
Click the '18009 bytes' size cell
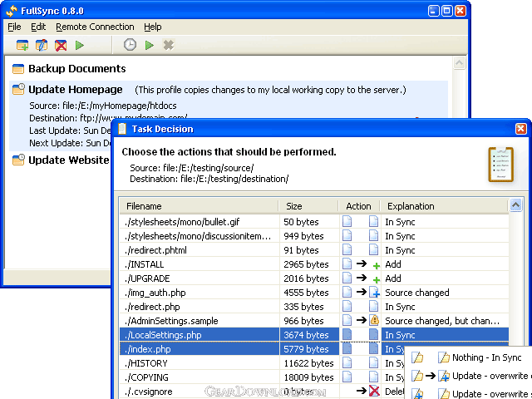[308, 377]
